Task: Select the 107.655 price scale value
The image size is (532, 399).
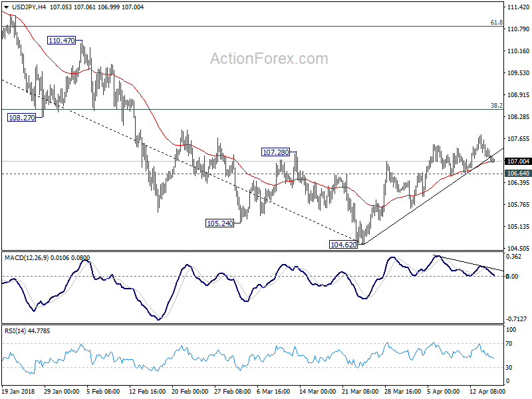Action: click(518, 139)
